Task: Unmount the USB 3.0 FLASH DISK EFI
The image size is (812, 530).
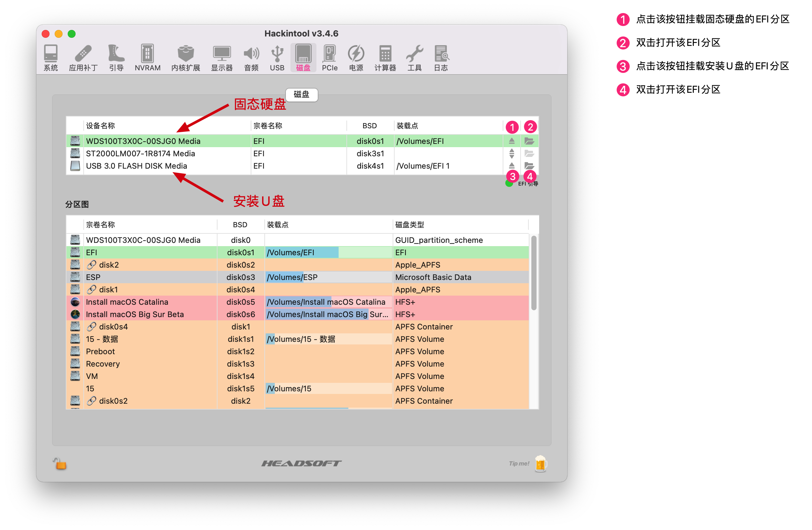Action: click(x=511, y=166)
